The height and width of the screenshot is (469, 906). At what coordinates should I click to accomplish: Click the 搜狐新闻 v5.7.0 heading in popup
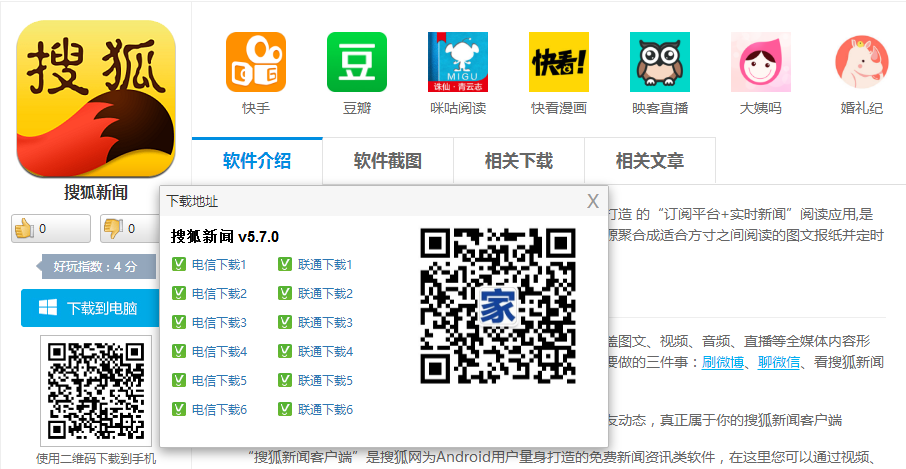pos(225,237)
